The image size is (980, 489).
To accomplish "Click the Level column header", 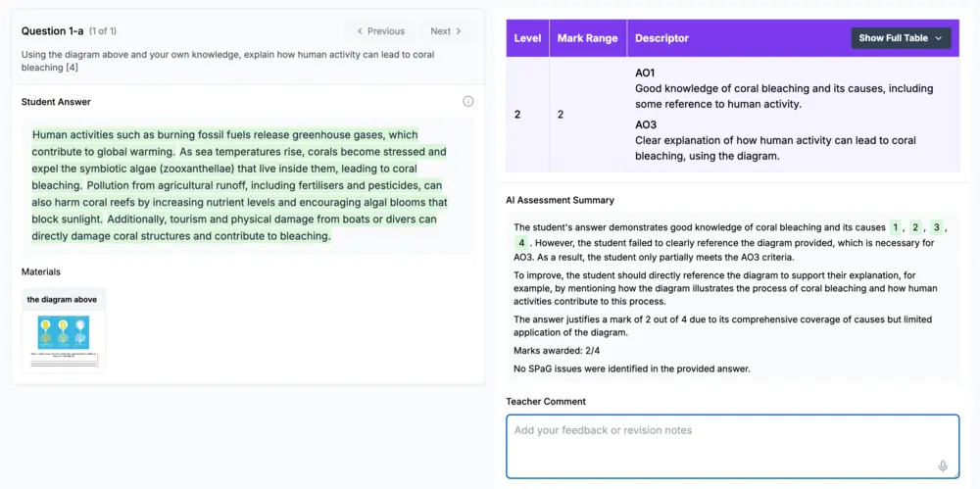I will [527, 38].
